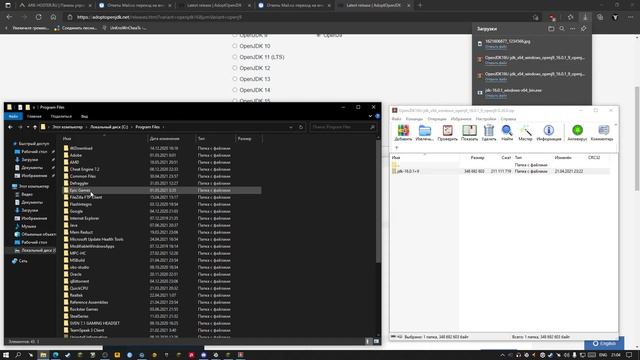The width and height of the screenshot is (640, 360).
Task: Open Explorer Поделиться ribbon tab
Action: [61, 116]
